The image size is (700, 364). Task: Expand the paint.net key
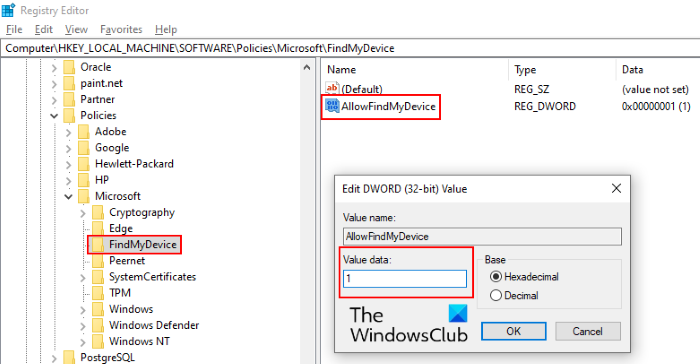click(x=54, y=84)
